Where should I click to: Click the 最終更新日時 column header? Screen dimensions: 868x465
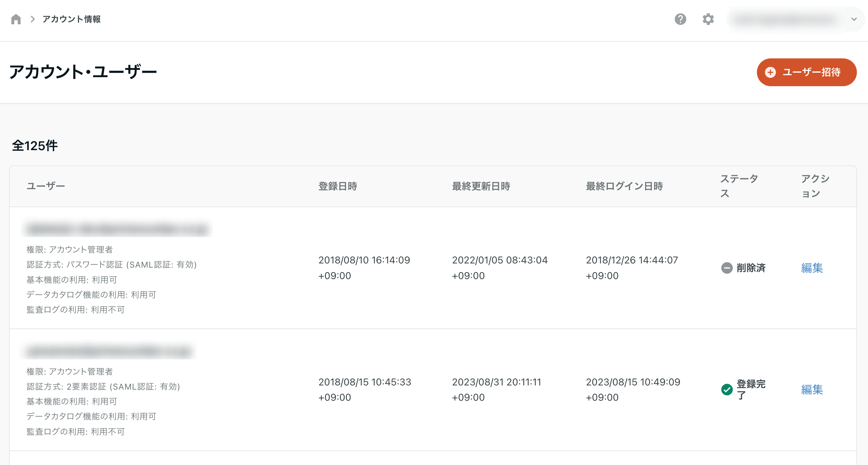(481, 186)
